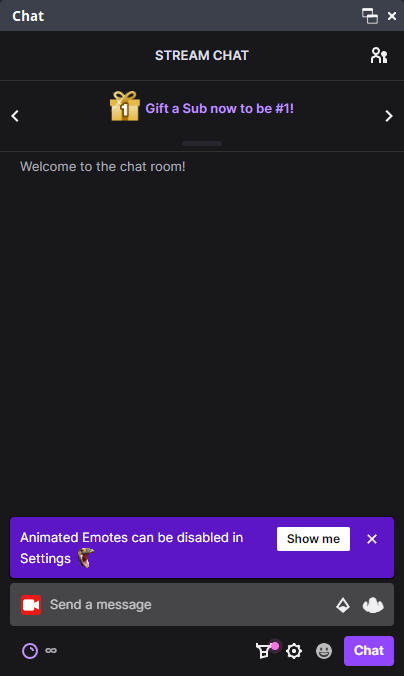Click the cloud-shaped channel points icon
The width and height of the screenshot is (404, 676).
373,605
